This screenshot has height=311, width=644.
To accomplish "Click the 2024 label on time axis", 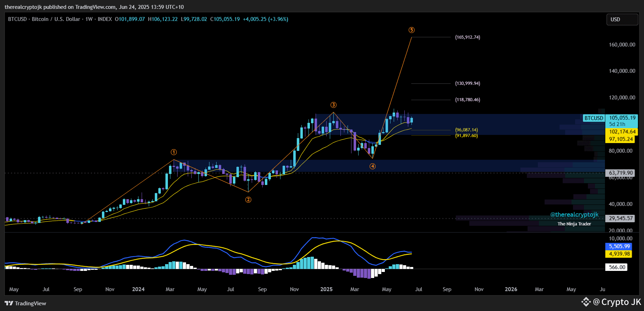I will pos(138,289).
